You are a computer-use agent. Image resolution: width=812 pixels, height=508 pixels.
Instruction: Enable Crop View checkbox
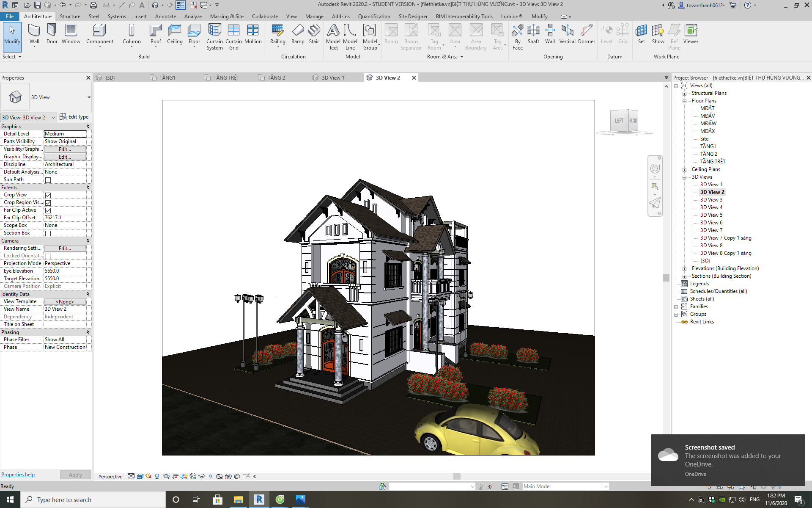48,194
